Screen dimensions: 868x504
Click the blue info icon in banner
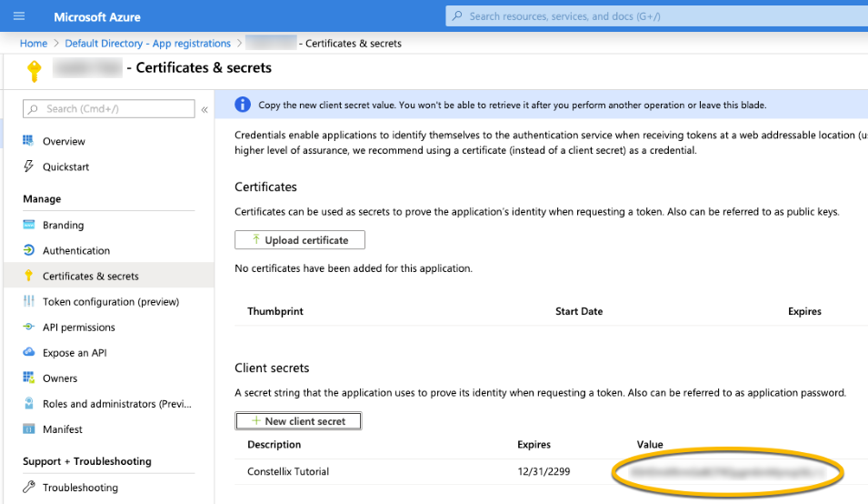(x=243, y=104)
